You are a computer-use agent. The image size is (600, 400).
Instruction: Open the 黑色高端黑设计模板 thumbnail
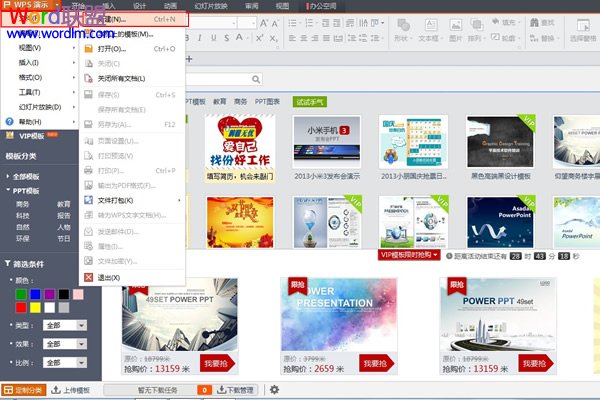[500, 142]
